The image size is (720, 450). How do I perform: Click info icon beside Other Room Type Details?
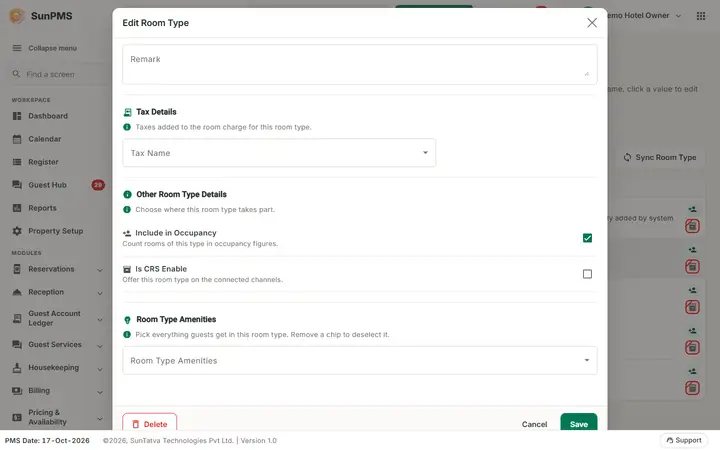coord(128,195)
